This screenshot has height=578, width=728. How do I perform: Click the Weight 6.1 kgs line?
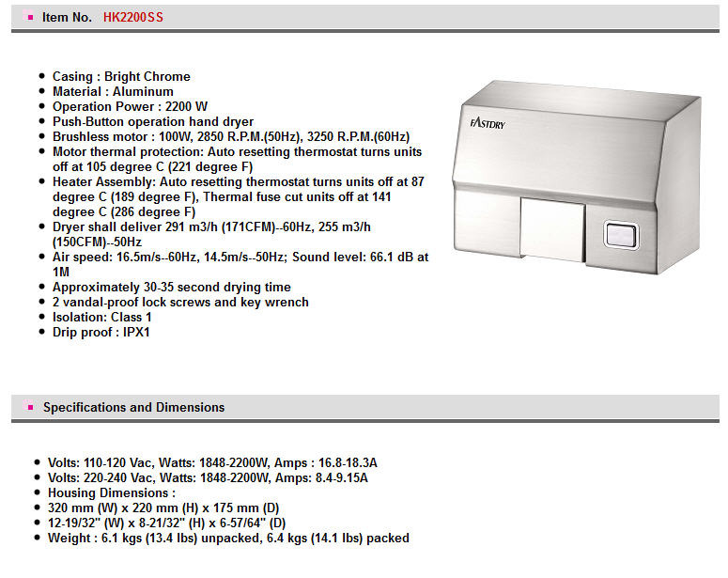228,538
